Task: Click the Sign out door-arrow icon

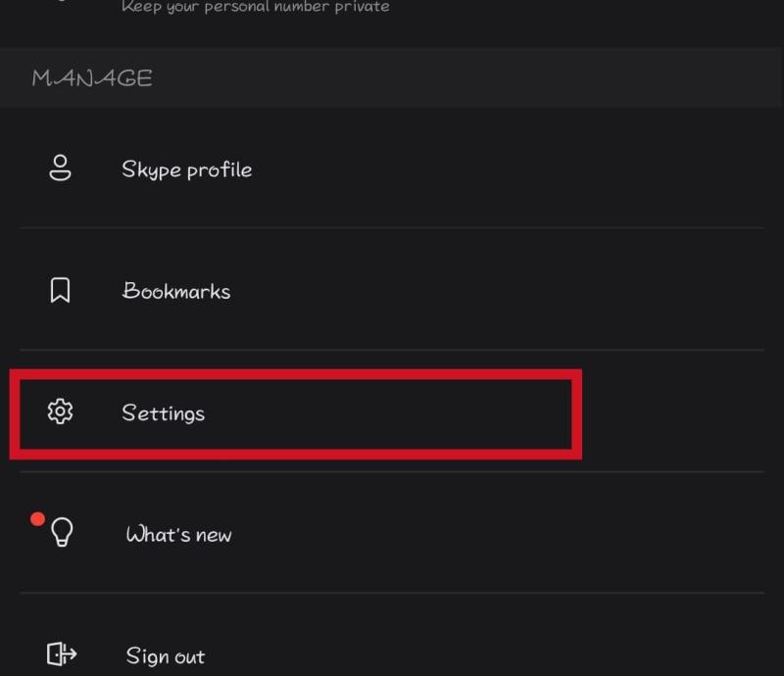Action: tap(62, 654)
